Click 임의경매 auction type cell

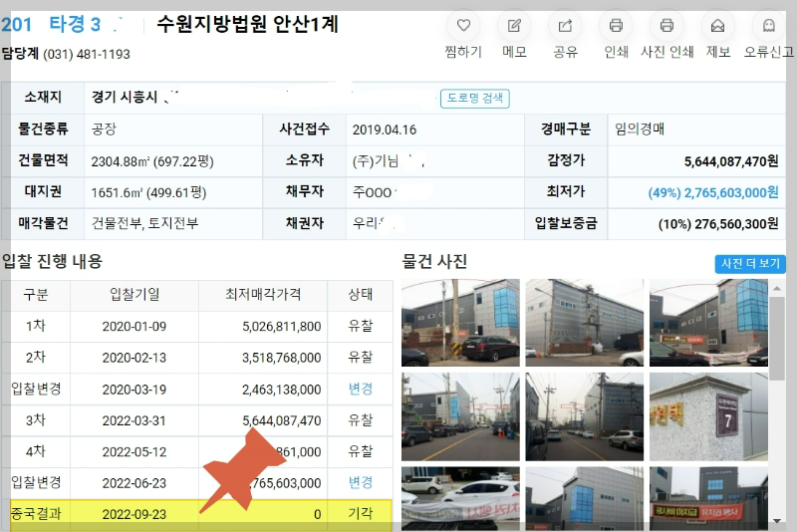click(640, 130)
